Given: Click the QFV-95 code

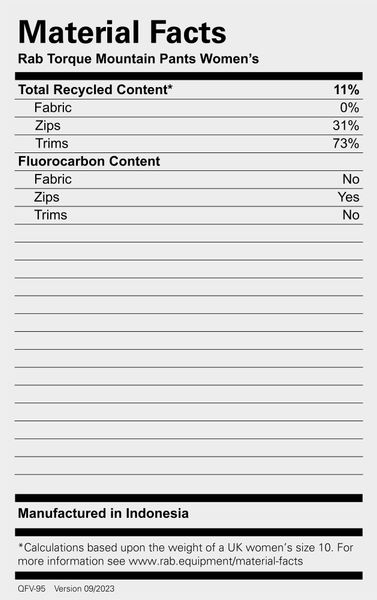Looking at the screenshot, I should point(31,589).
